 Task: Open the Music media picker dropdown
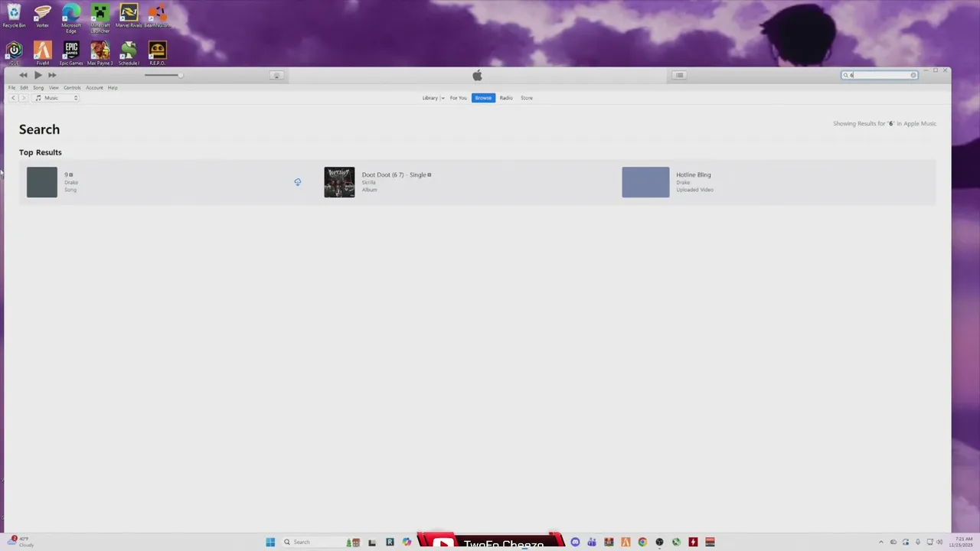pos(56,98)
